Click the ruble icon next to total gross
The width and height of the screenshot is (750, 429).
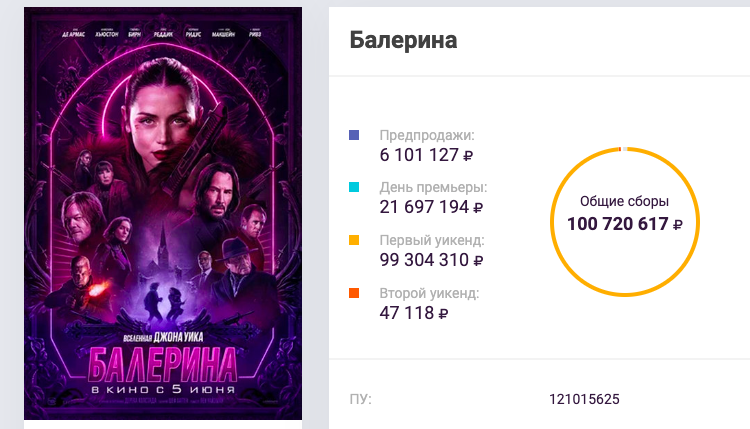coord(677,225)
